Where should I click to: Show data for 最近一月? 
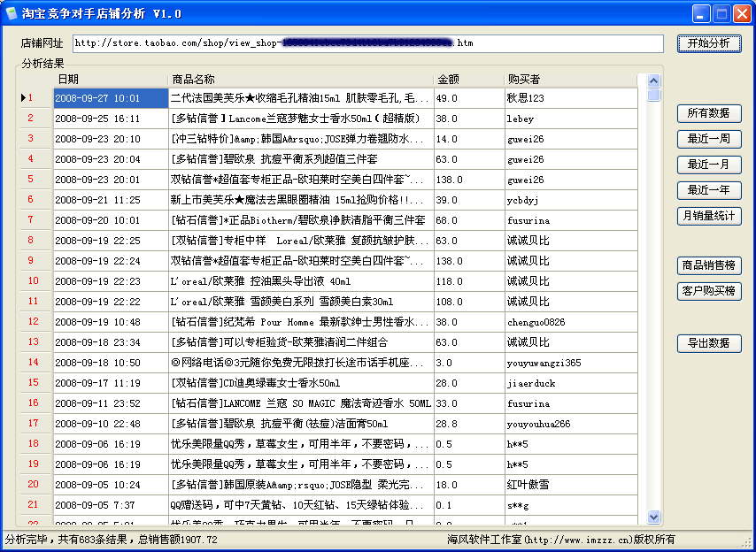[x=708, y=165]
